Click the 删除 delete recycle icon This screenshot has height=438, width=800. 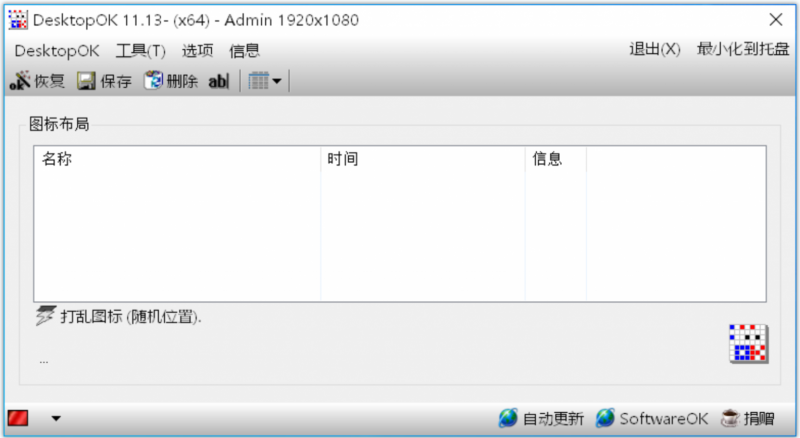(x=153, y=80)
